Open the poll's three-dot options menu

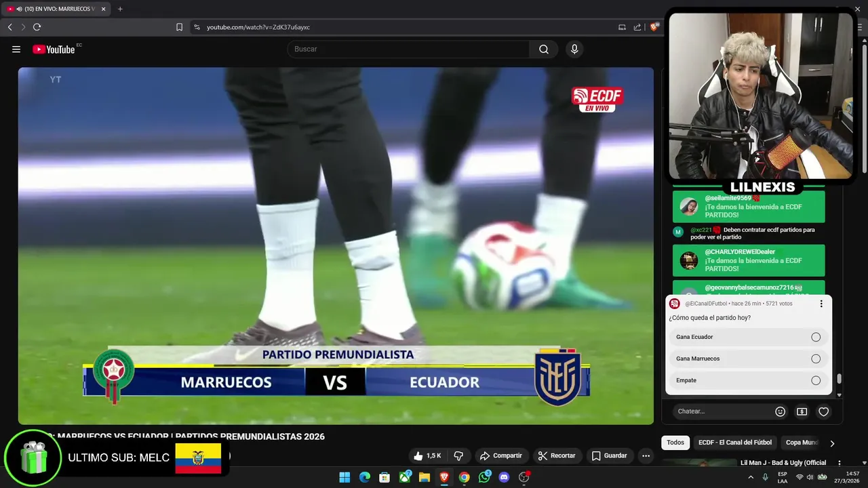[x=821, y=304]
